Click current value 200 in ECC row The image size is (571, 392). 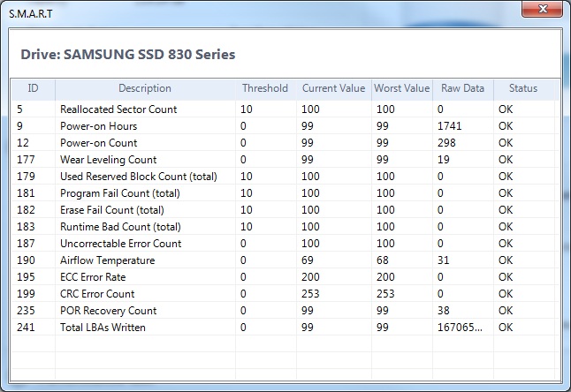[x=310, y=276]
